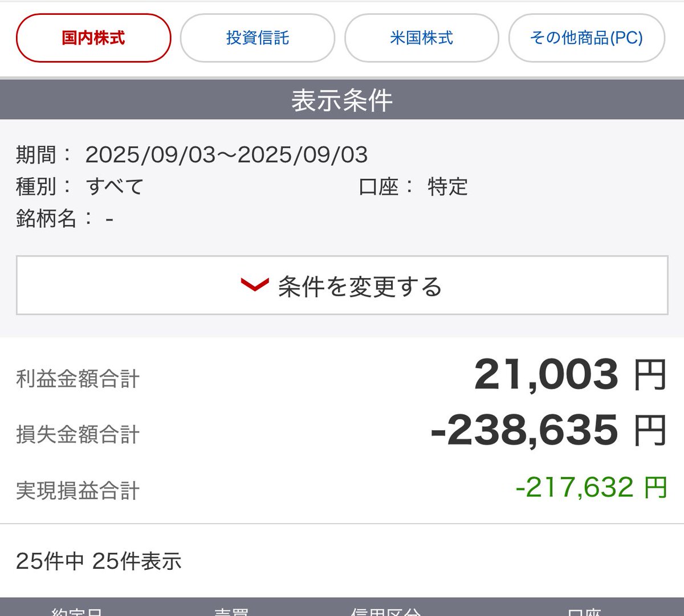Switch to the 投資信託 tab
Screen dimensions: 684x616
coord(258,38)
